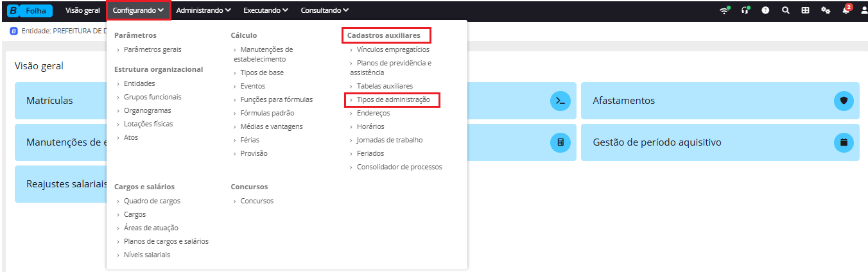Image resolution: width=868 pixels, height=272 pixels.
Task: Click calendar icon on Gestão de período aquisitivo
Action: [x=844, y=142]
